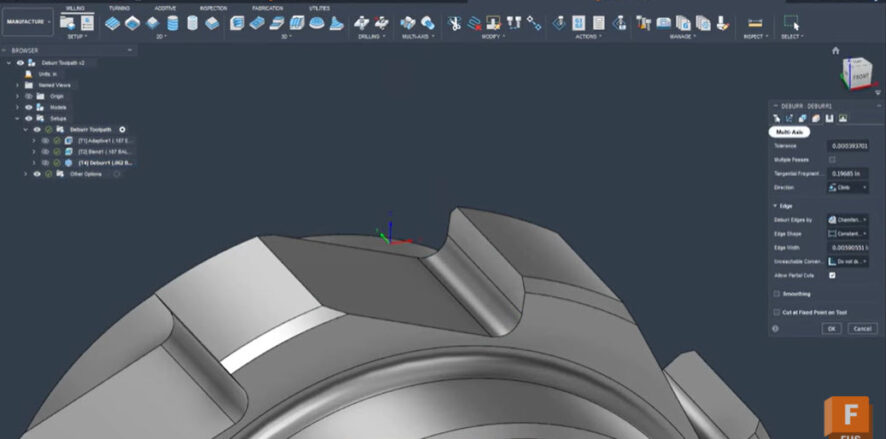Switch to the Turning tab
Image resolution: width=886 pixels, height=439 pixels.
118,7
